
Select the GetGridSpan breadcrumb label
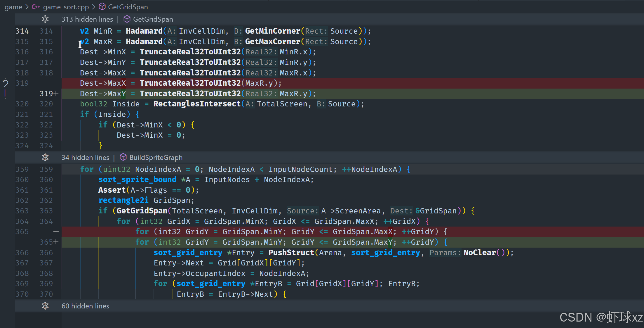(x=128, y=7)
